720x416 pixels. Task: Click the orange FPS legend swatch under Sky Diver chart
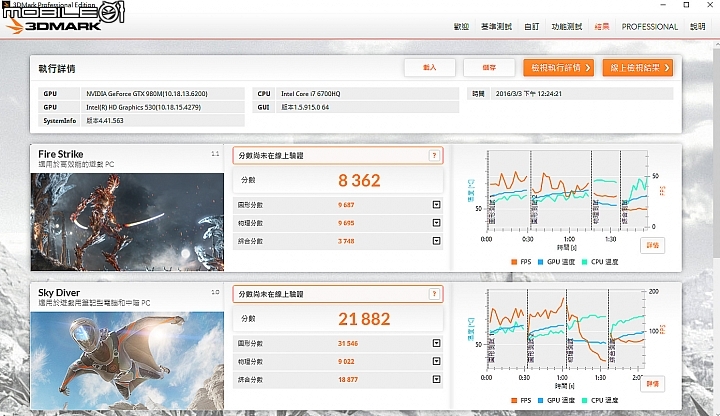pyautogui.click(x=514, y=400)
